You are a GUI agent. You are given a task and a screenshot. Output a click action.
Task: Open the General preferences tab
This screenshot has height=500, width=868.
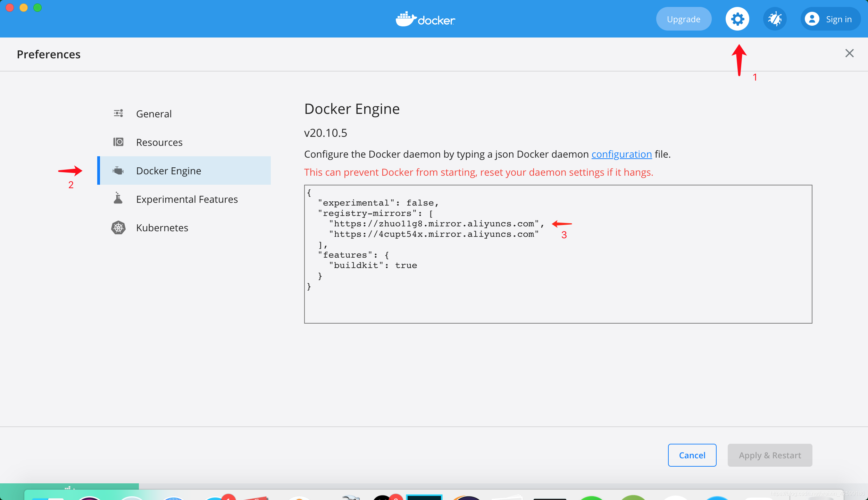(x=184, y=114)
